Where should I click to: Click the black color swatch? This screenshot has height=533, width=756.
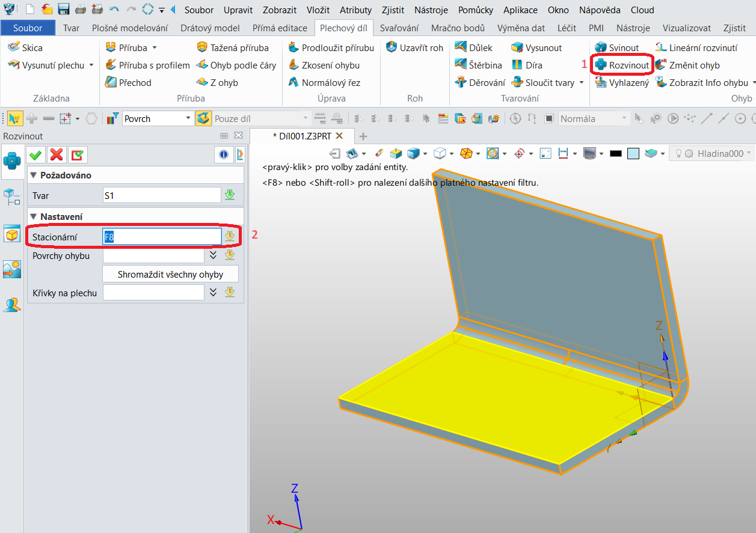[615, 154]
